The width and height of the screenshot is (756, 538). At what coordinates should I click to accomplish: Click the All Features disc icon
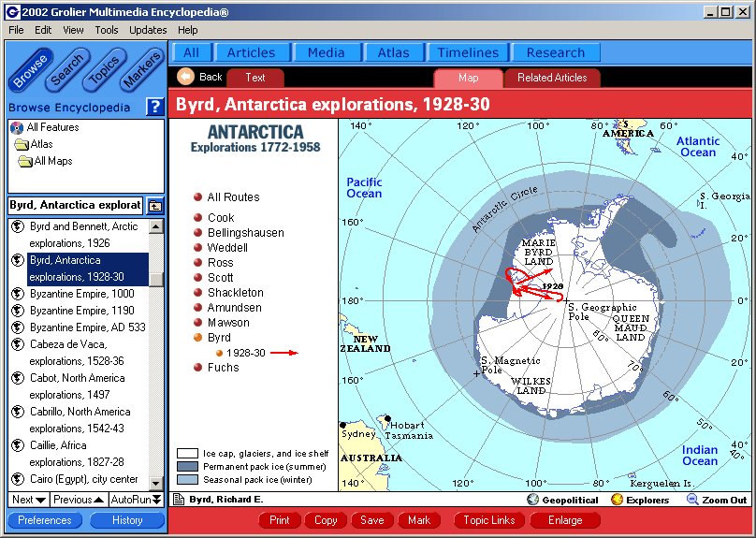tap(17, 128)
